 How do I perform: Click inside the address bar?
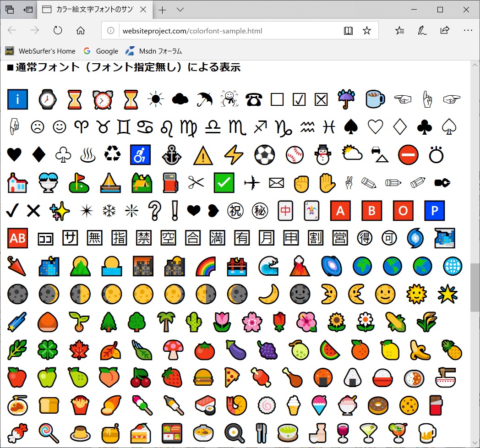pyautogui.click(x=206, y=31)
